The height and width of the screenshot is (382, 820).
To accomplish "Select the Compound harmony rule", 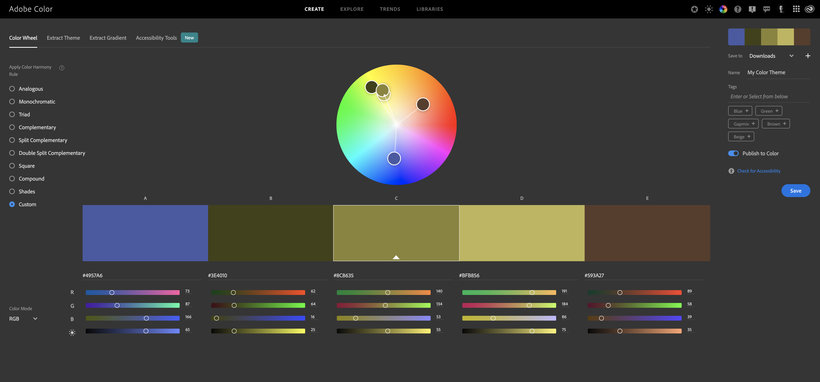I will pos(27,178).
